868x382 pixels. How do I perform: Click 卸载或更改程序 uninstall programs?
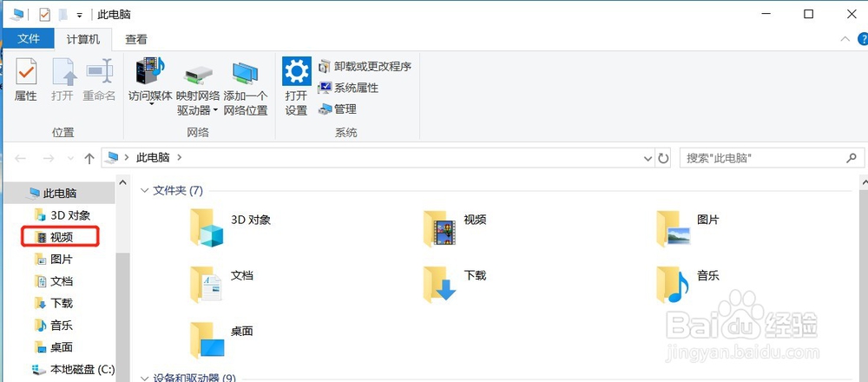click(365, 67)
